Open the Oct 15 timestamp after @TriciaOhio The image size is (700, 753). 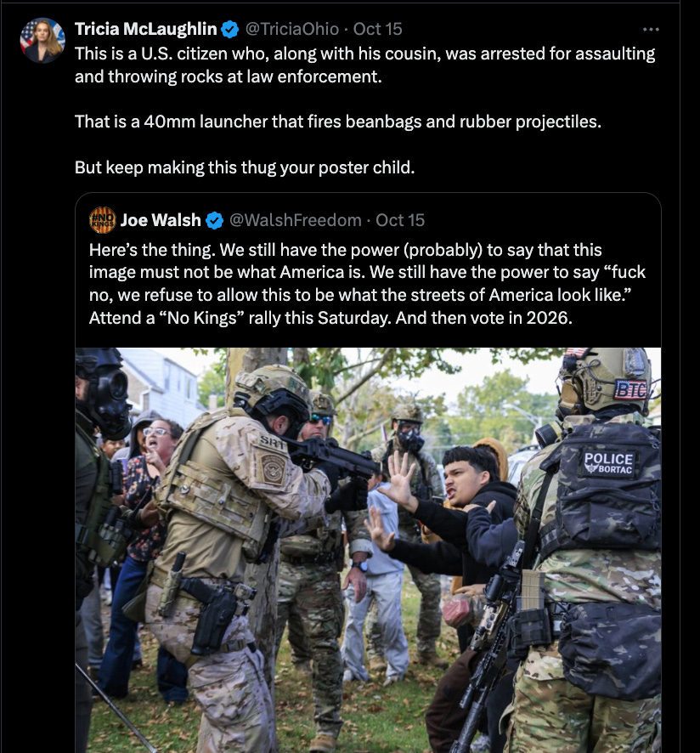coord(377,29)
